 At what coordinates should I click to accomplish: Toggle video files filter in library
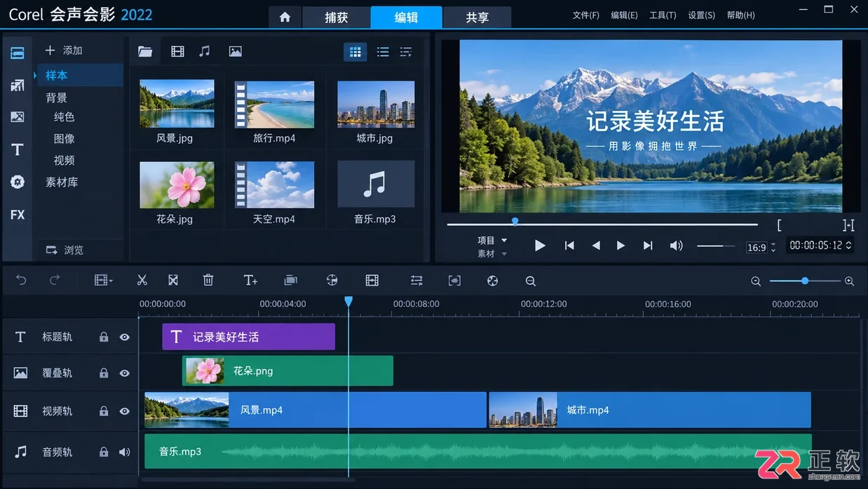point(177,51)
